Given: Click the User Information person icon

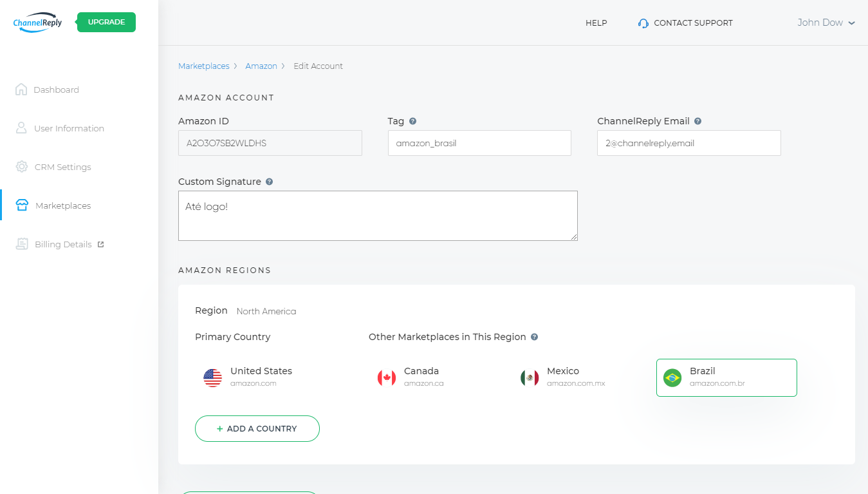Looking at the screenshot, I should coord(21,128).
